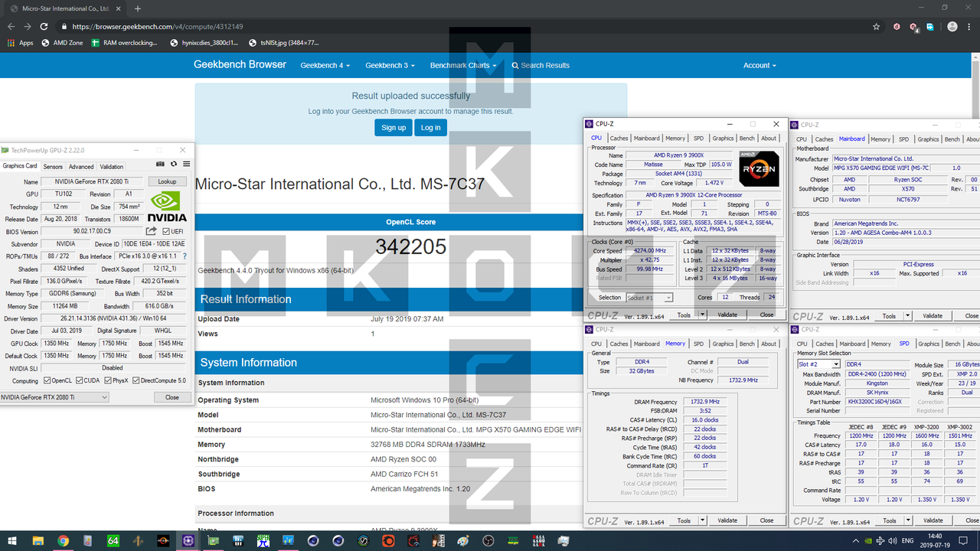Click the Close button in GPU-Z
980x551 pixels.
172,397
